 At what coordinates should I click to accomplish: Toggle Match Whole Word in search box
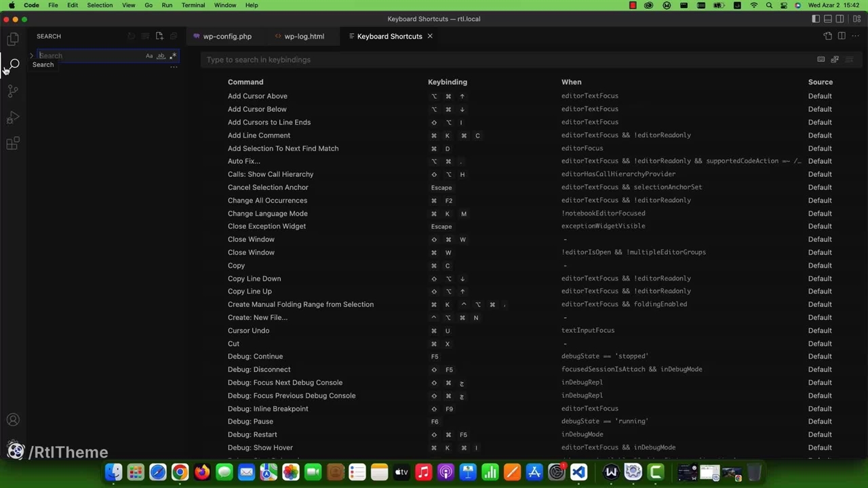pos(161,56)
